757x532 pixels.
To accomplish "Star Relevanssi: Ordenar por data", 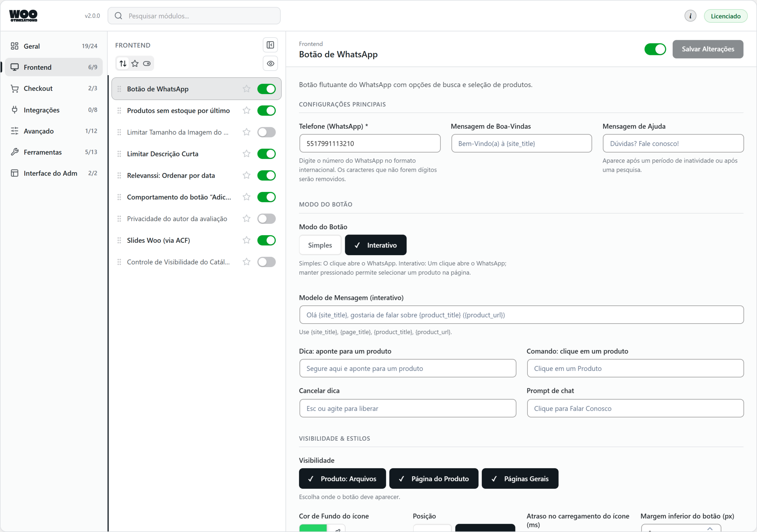I will pyautogui.click(x=246, y=175).
